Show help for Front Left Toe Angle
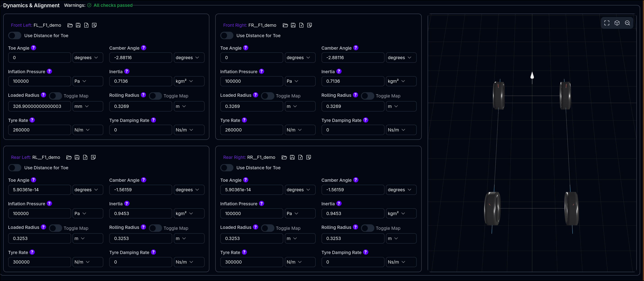 pyautogui.click(x=34, y=48)
